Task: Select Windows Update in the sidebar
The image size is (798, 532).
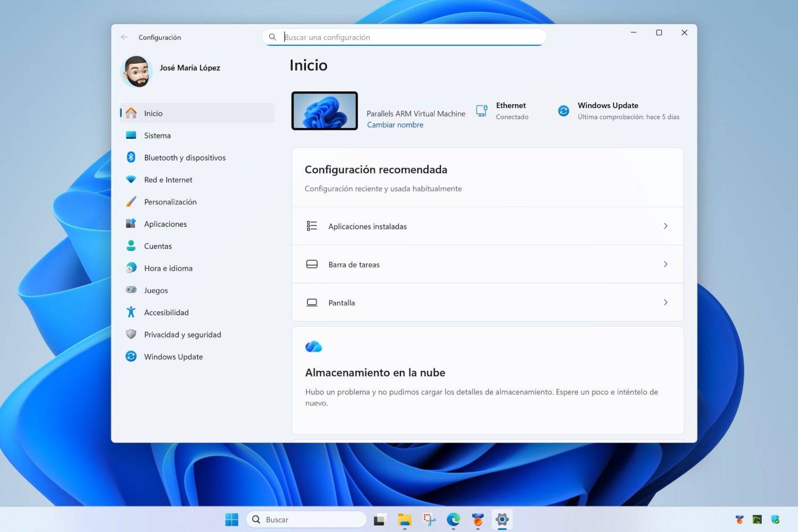Action: pyautogui.click(x=197, y=357)
